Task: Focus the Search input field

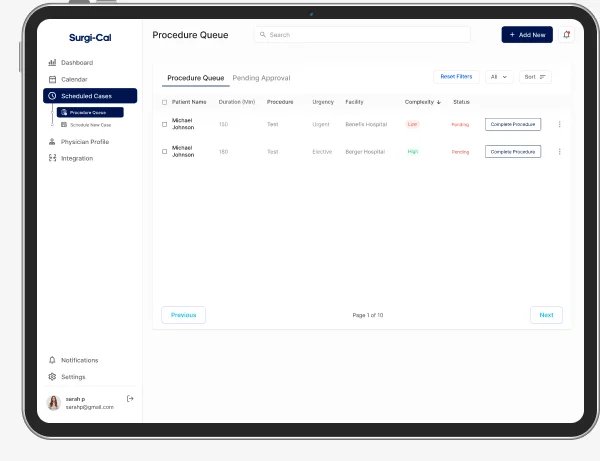Action: click(362, 34)
